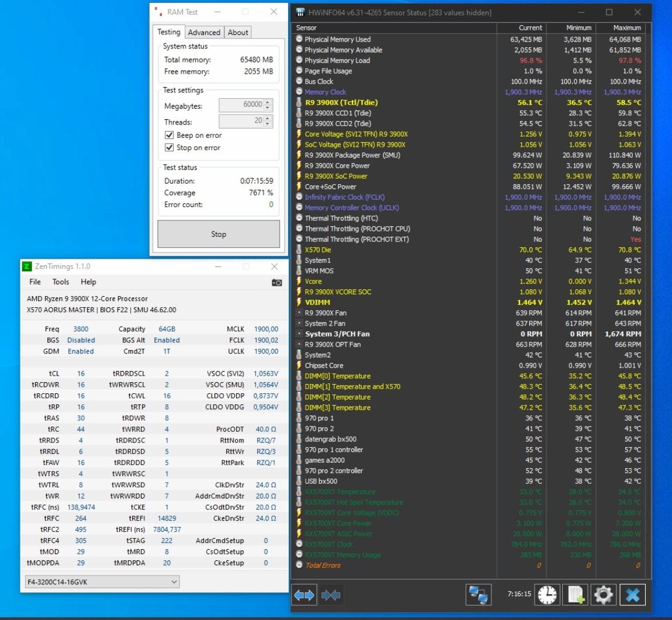
Task: Open the ZenTimings Tools menu
Action: (60, 282)
